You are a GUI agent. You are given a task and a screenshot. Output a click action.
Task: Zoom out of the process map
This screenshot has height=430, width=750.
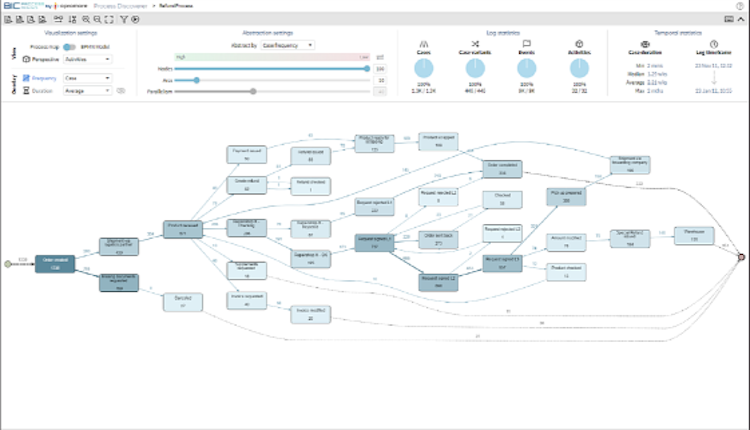pos(97,20)
